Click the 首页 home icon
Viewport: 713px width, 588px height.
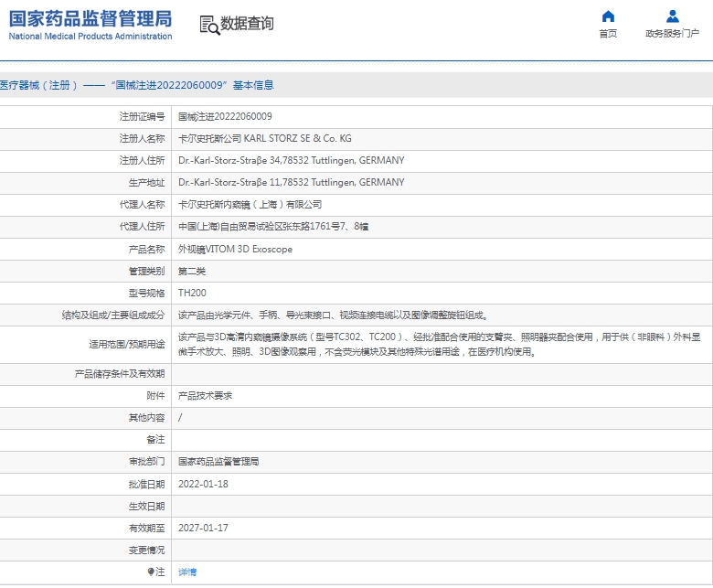[608, 16]
